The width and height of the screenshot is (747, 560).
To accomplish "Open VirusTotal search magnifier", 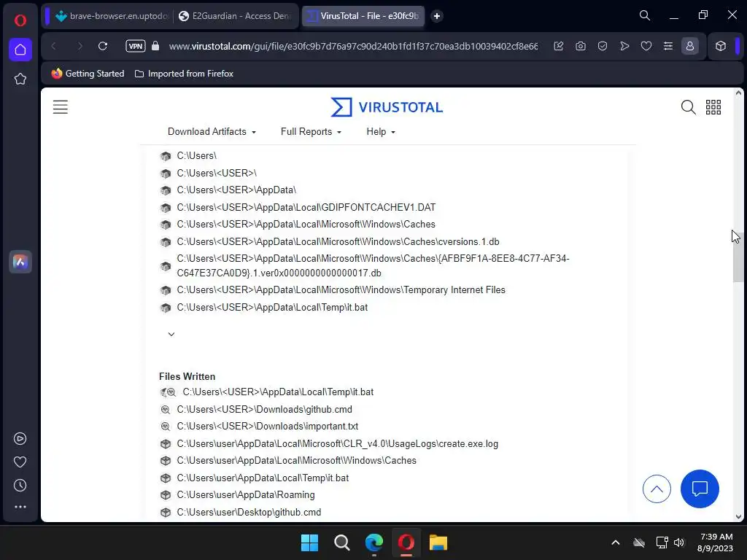I will click(689, 107).
